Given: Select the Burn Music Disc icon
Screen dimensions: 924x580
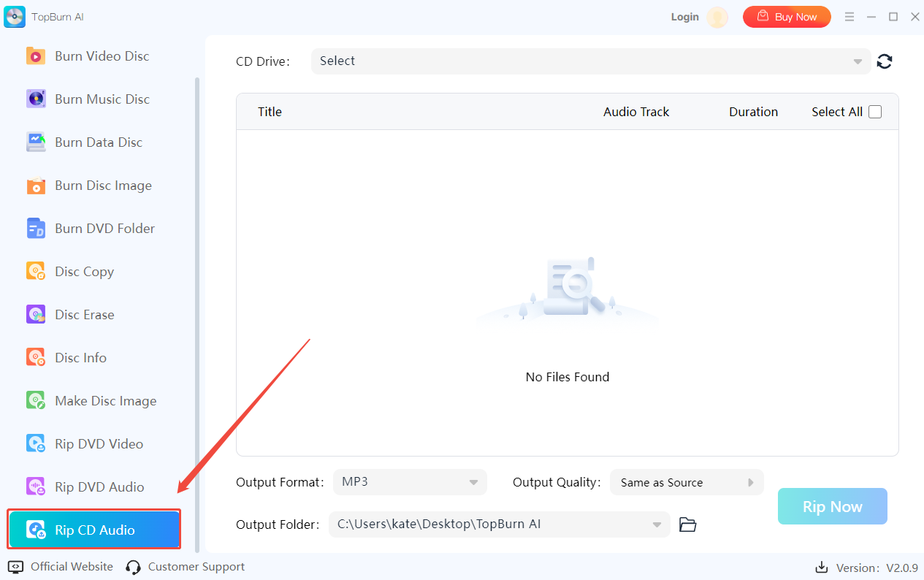Looking at the screenshot, I should (x=36, y=99).
